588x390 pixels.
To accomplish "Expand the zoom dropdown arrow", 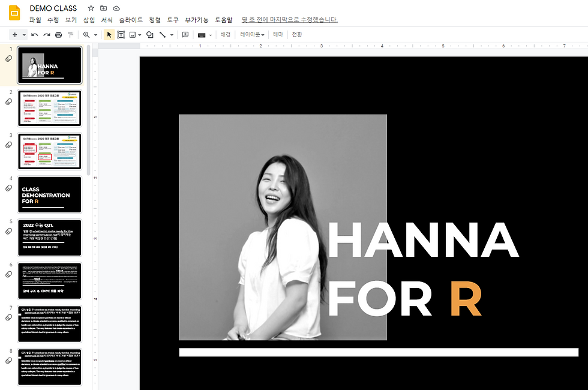I will click(x=95, y=35).
